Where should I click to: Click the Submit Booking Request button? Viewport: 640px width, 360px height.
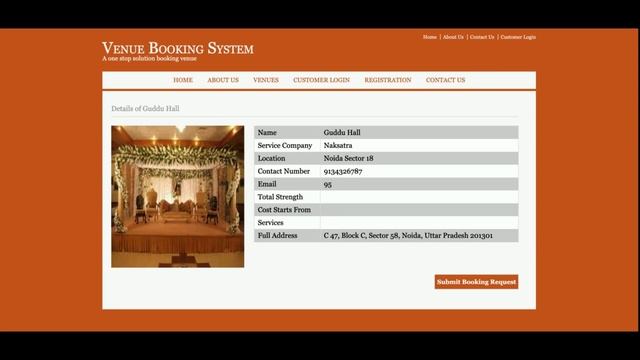pyautogui.click(x=476, y=282)
